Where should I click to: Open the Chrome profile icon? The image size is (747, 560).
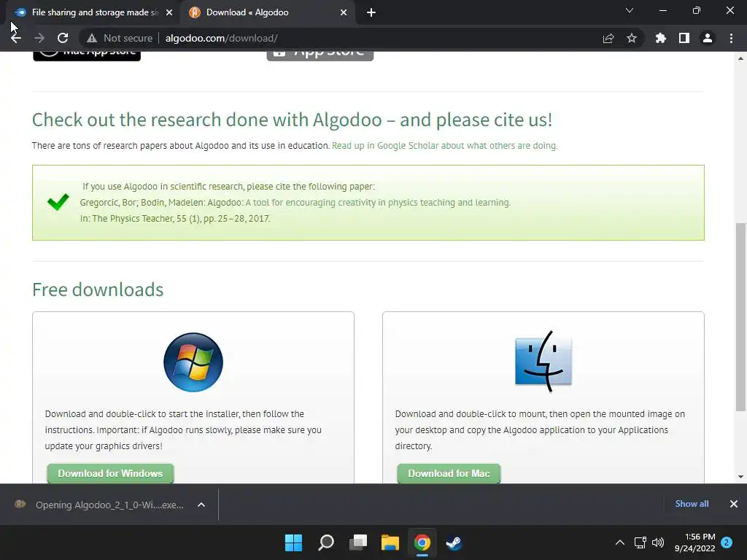pos(708,38)
